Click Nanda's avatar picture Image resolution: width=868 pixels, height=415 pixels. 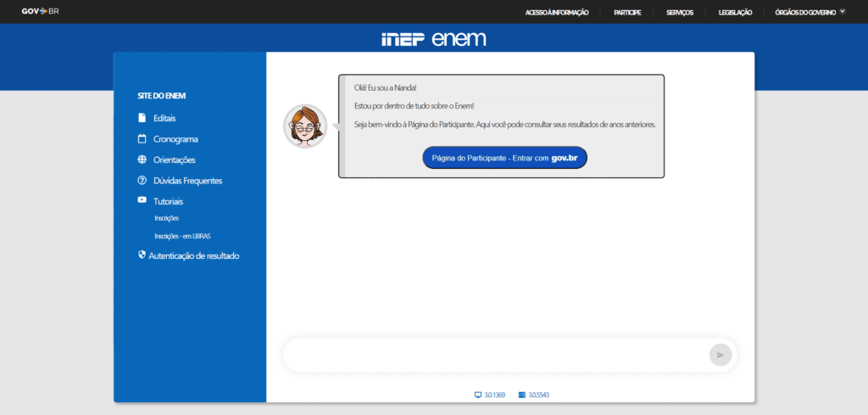304,126
